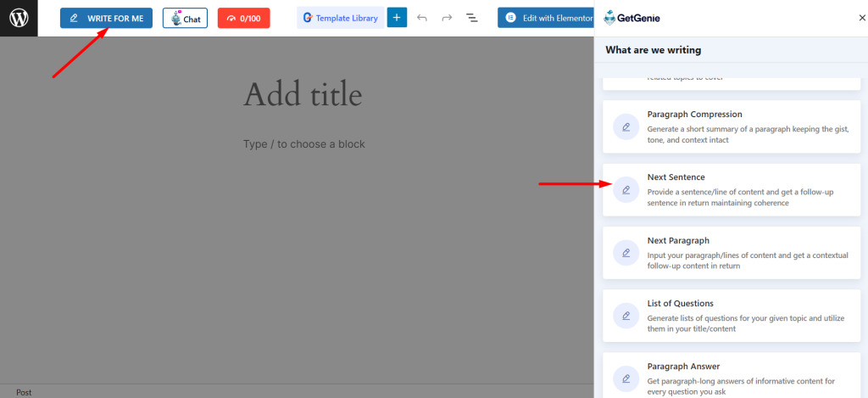Click the WordPress logo icon
Screen dimensions: 868x398
pos(19,18)
